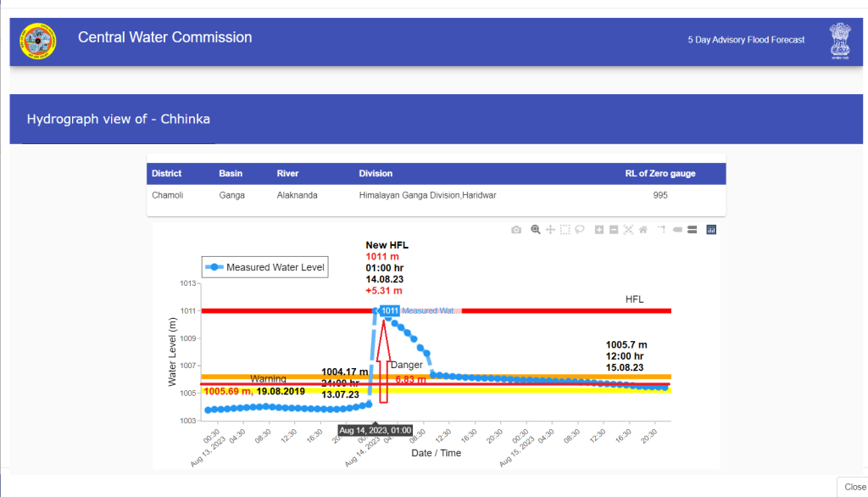Click the Close button
868x497 pixels.
854,487
